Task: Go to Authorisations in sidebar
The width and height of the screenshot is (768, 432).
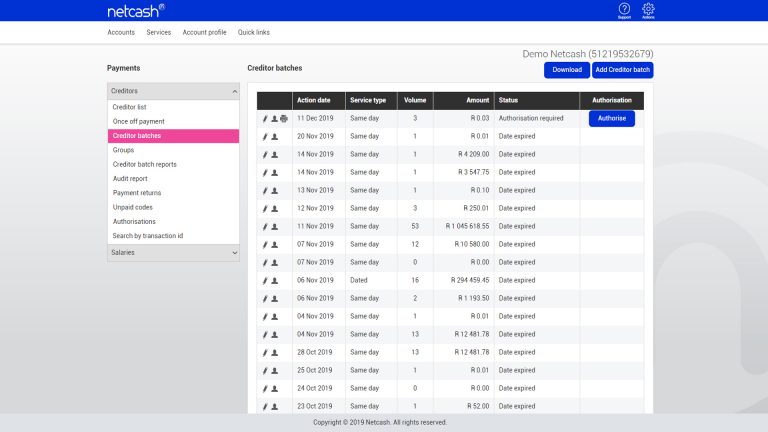Action: (134, 221)
